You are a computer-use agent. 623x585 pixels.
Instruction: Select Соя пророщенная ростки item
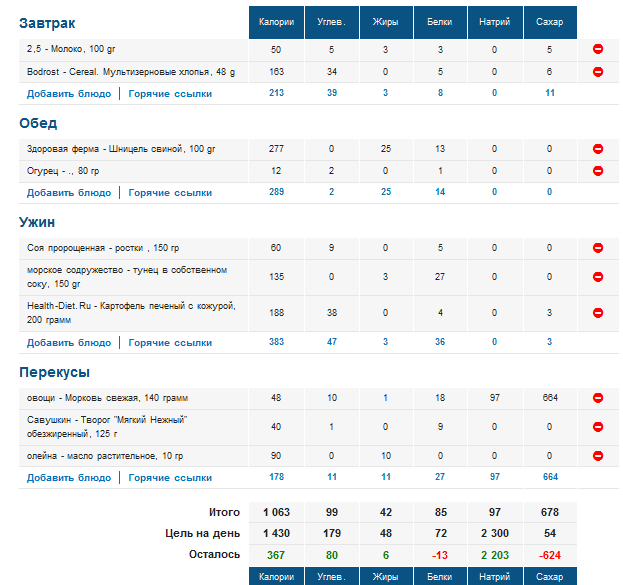tap(103, 248)
